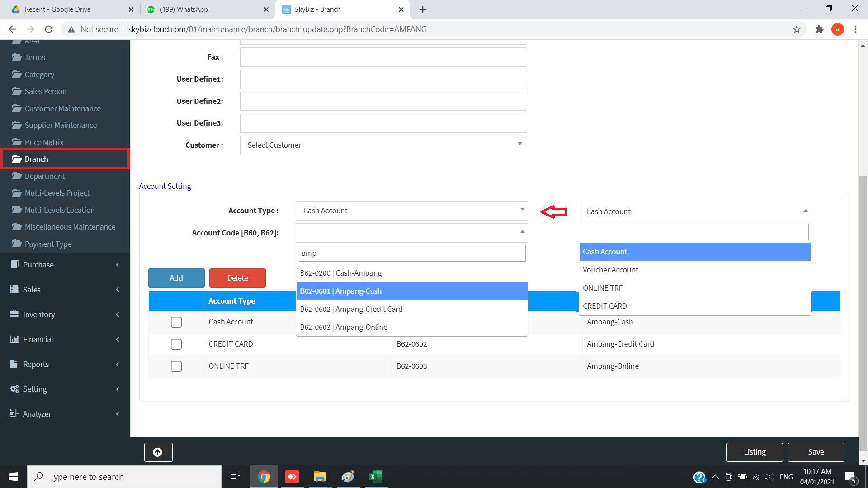
Task: Click the Financial chart icon in sidebar
Action: coord(14,339)
